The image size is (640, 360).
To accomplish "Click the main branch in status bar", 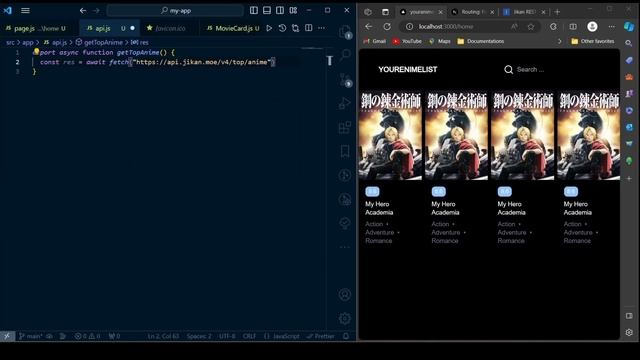I will point(30,336).
